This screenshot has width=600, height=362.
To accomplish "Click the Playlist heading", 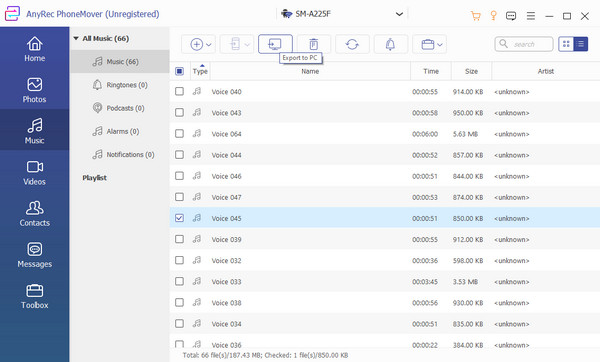I will pyautogui.click(x=95, y=178).
